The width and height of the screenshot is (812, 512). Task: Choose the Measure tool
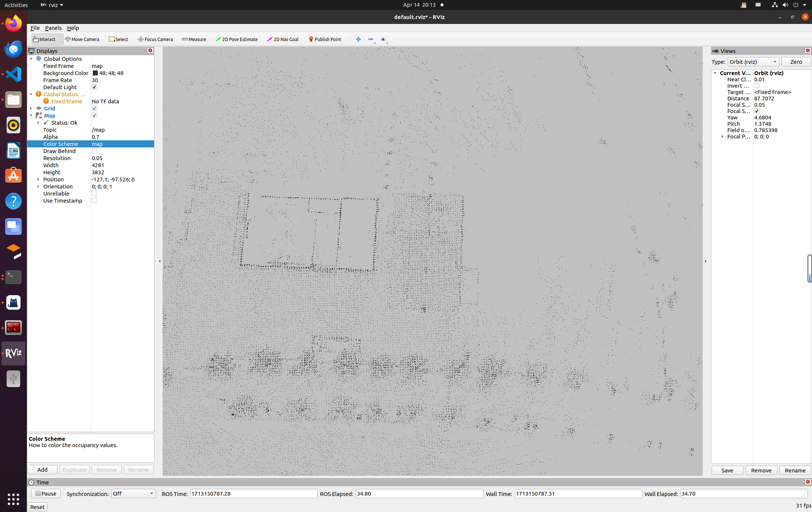pos(194,39)
